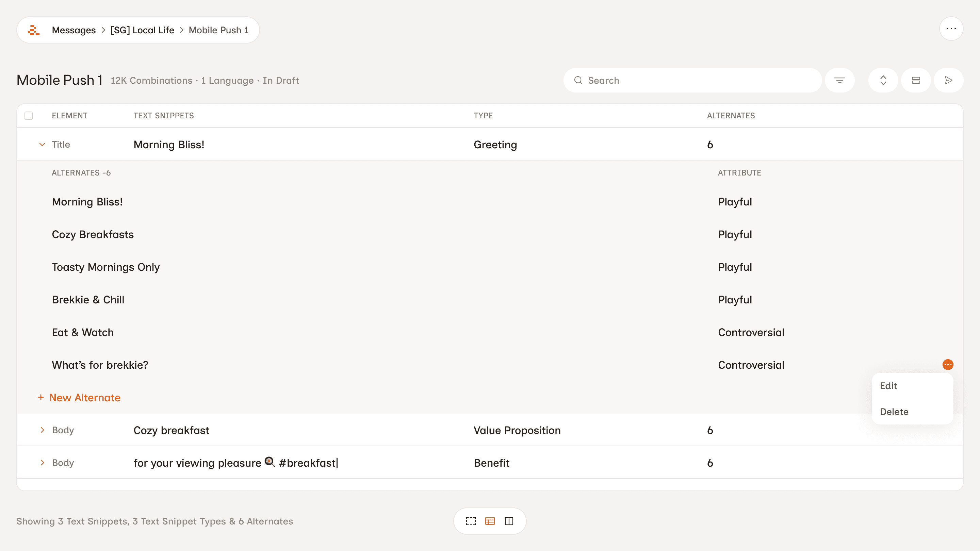
Task: Open the top-right three-dot more menu
Action: click(951, 29)
